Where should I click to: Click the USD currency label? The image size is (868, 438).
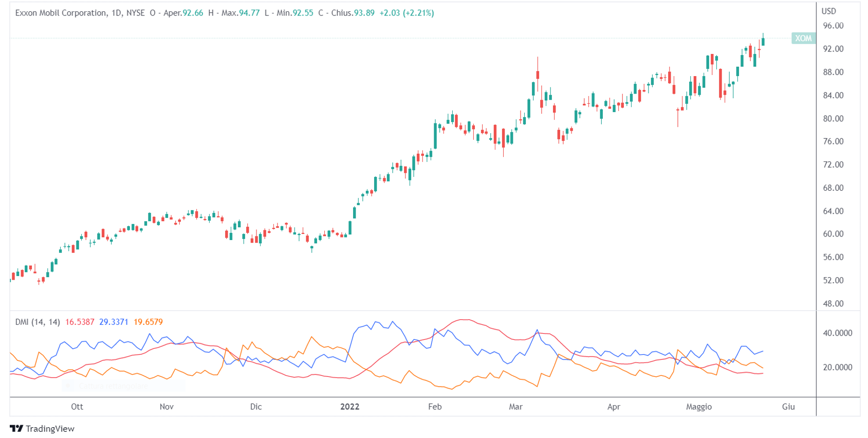coord(828,11)
